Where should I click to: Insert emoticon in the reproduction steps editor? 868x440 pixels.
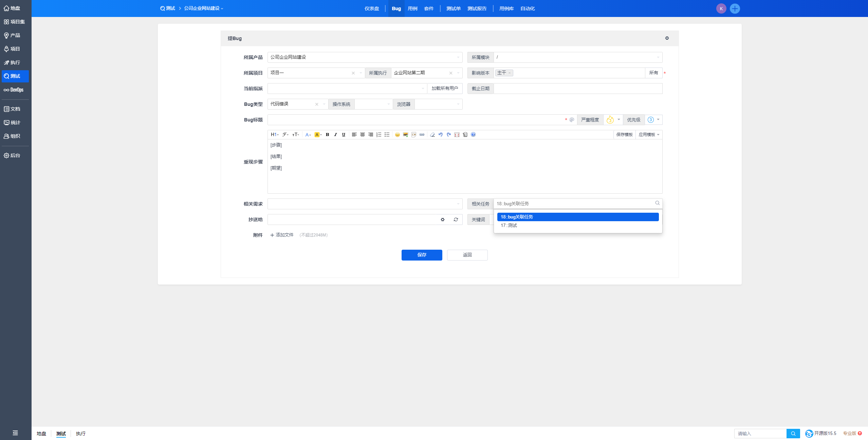(x=397, y=135)
